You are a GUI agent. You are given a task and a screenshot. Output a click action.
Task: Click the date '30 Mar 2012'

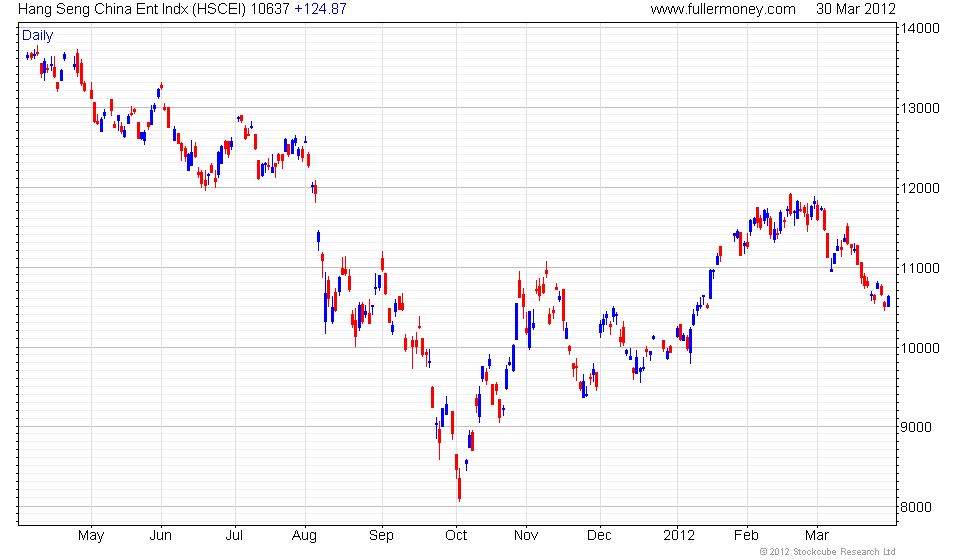click(856, 9)
